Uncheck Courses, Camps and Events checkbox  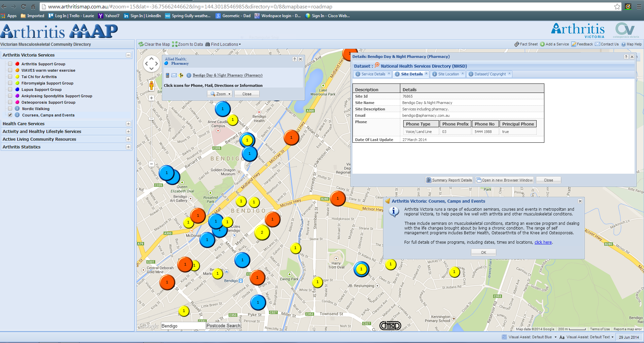[x=10, y=115]
